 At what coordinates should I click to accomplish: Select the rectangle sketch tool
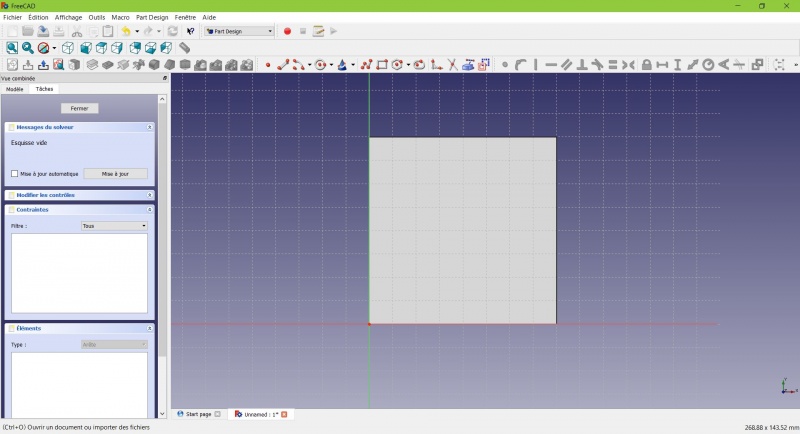[382, 65]
